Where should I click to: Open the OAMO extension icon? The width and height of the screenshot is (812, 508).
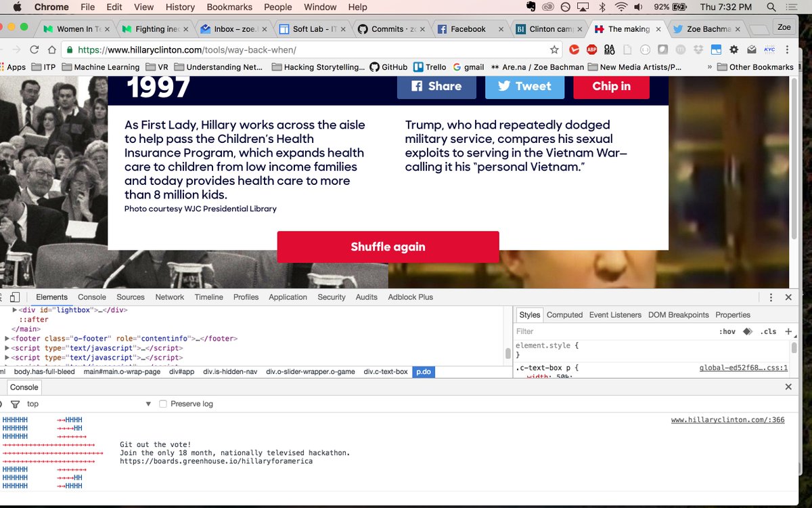tap(609, 50)
